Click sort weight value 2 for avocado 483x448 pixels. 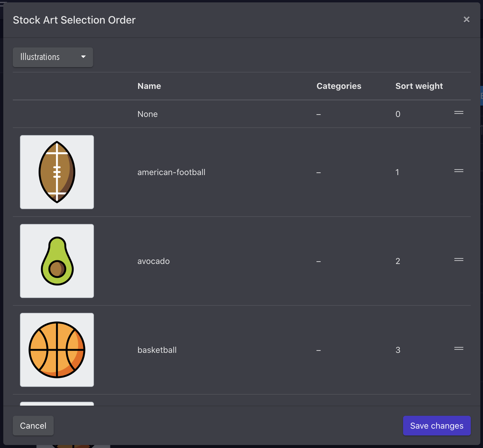point(398,261)
